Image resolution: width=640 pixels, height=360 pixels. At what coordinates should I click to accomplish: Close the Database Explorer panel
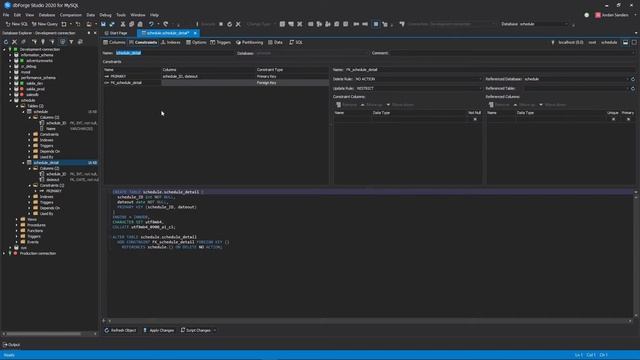tap(95, 33)
